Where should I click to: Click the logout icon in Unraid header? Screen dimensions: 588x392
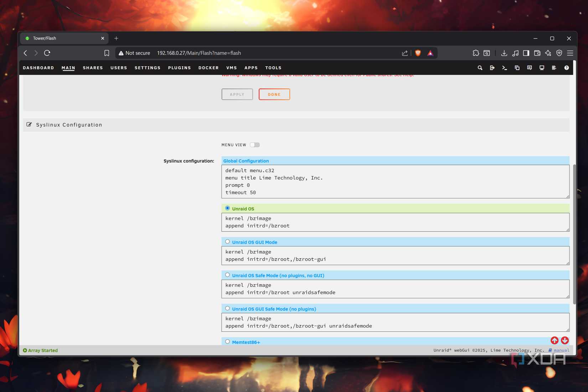tap(492, 68)
